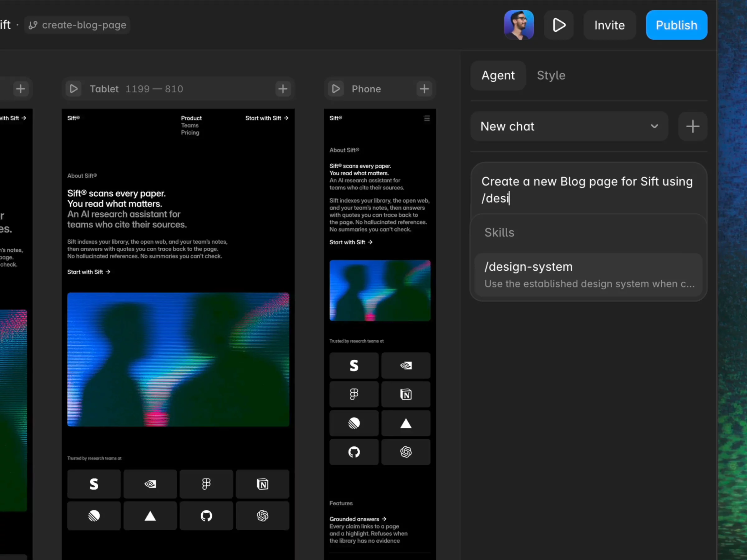Click Pricing nav link in Tablet preview
747x560 pixels.
(190, 133)
